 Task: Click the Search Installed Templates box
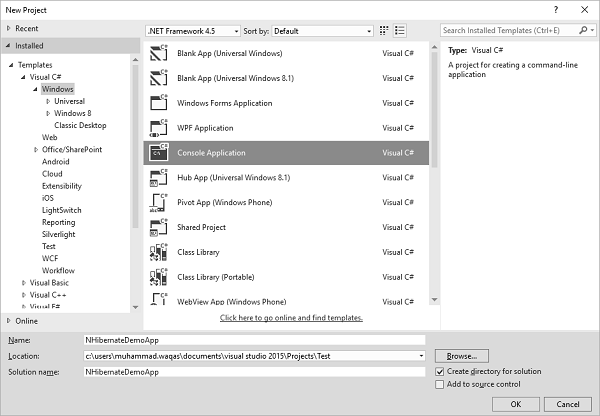(510, 30)
